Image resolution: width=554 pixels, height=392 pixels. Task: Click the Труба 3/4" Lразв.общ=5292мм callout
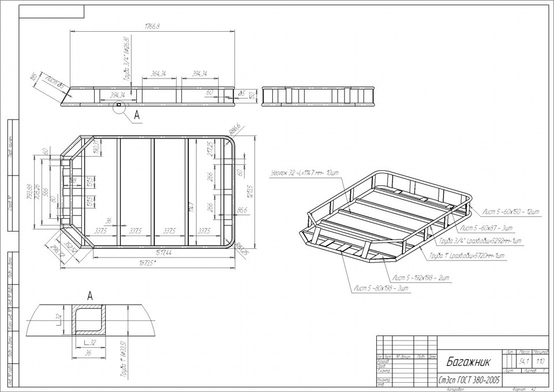point(481,241)
